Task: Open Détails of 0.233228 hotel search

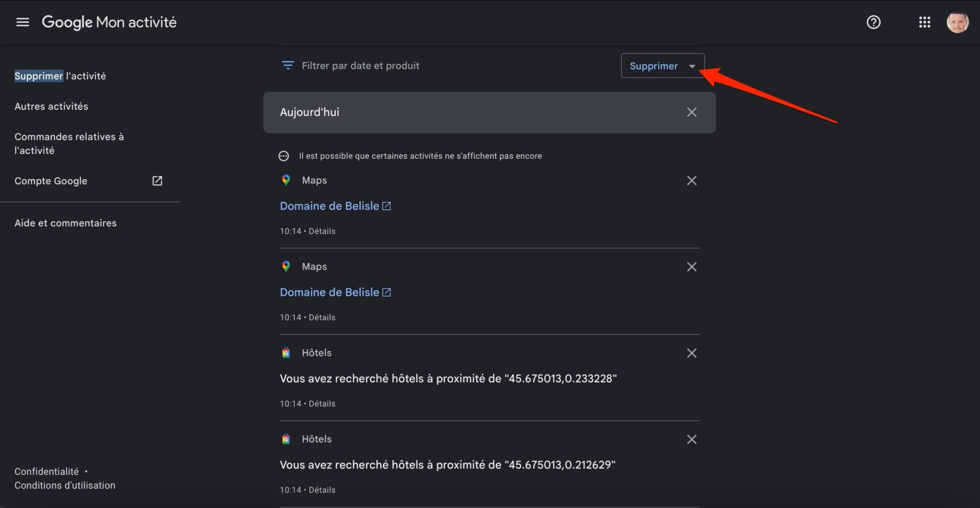Action: (x=322, y=404)
